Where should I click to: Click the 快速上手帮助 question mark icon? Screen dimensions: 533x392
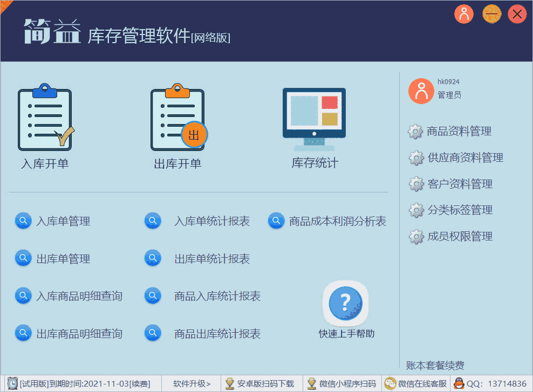pos(345,304)
